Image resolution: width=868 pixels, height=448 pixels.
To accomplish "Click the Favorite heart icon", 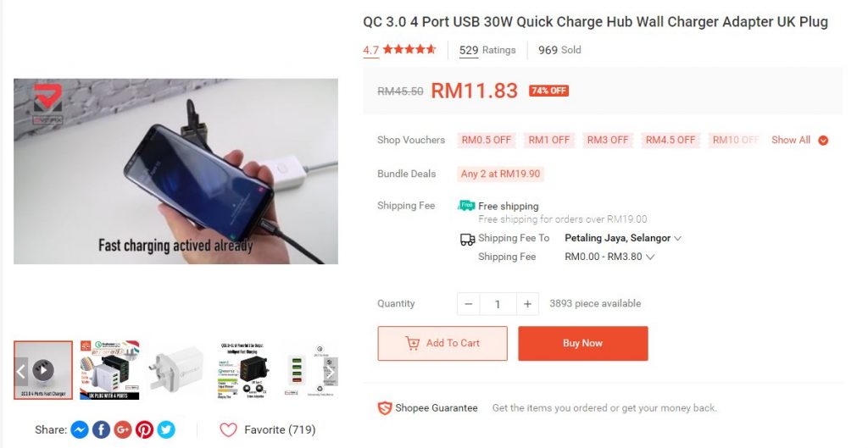I will (x=228, y=429).
